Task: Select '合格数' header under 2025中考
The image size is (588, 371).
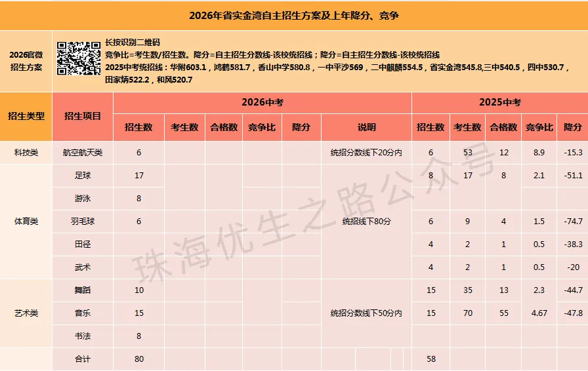Action: click(x=503, y=127)
